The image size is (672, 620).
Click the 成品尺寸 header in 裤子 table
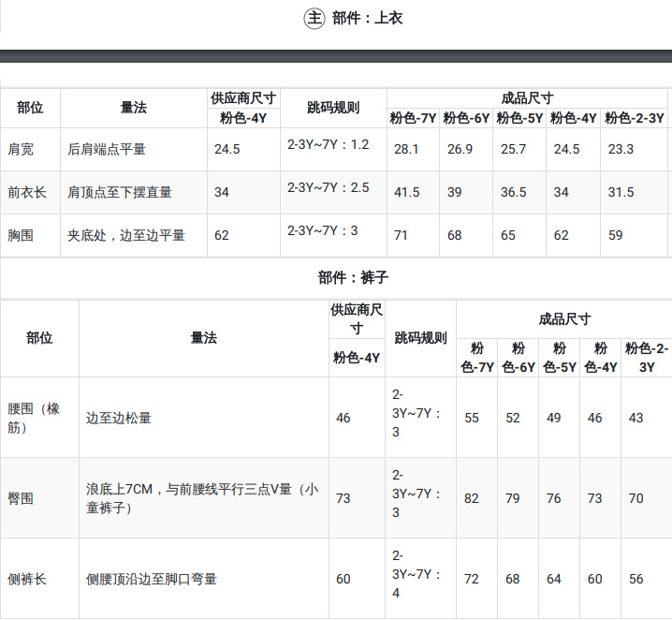[x=564, y=319]
